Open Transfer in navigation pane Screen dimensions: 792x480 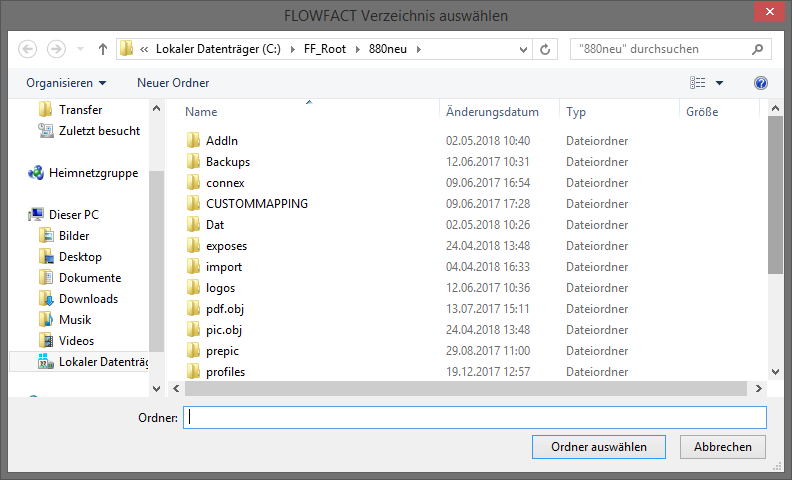pos(80,110)
